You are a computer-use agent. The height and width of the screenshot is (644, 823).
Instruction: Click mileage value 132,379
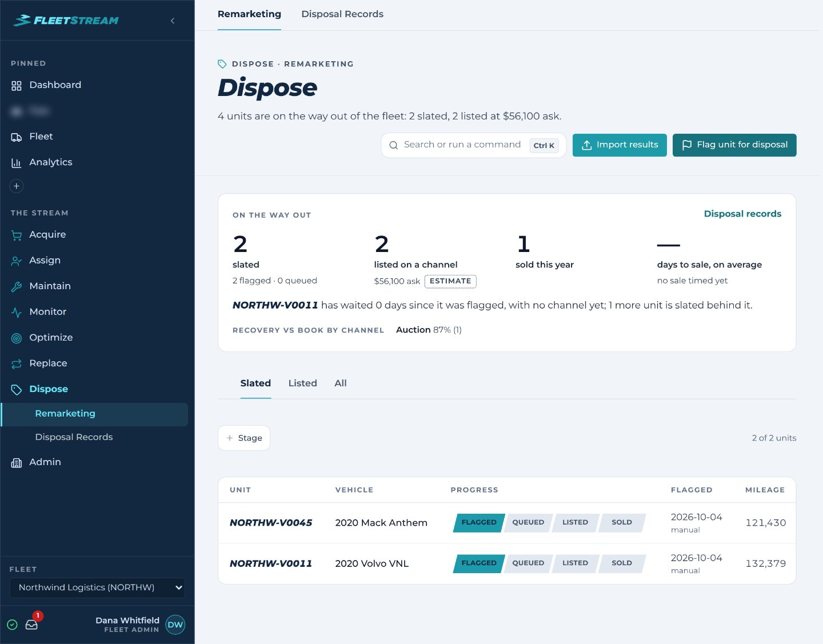[766, 564]
